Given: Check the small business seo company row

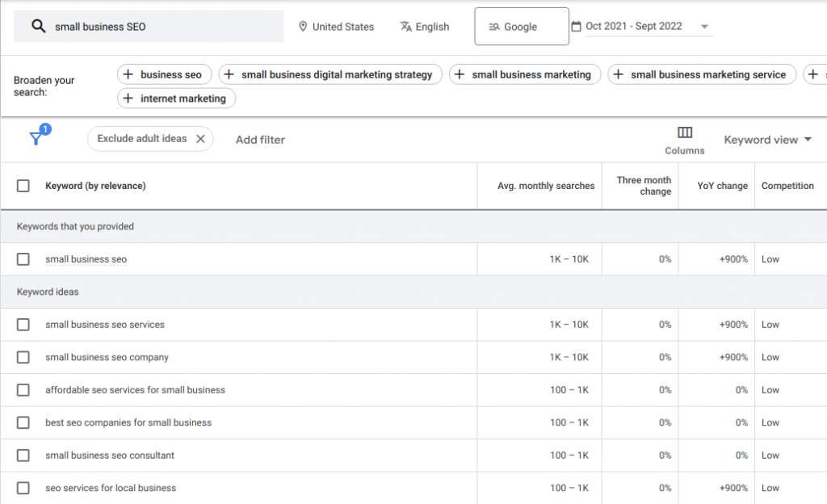Looking at the screenshot, I should pos(23,357).
